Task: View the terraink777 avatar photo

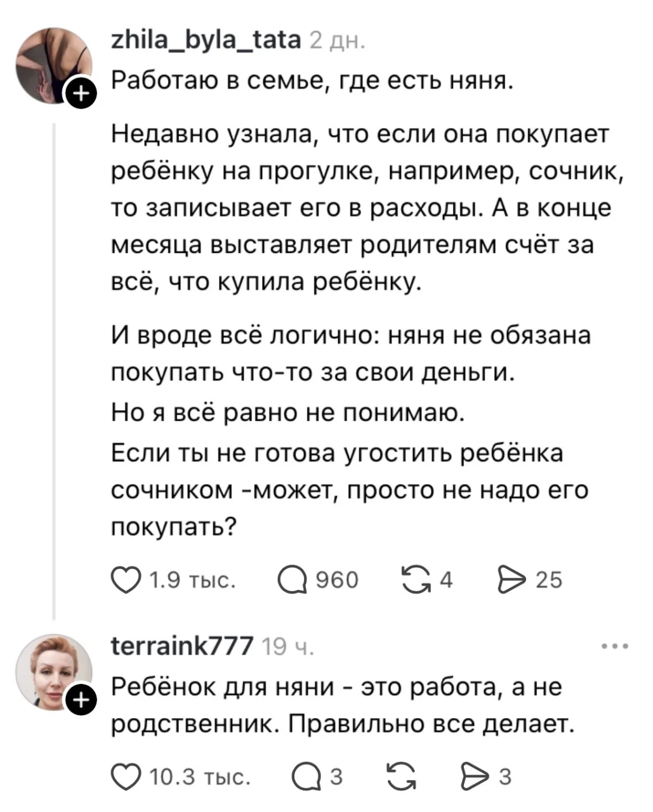Action: pos(53,671)
